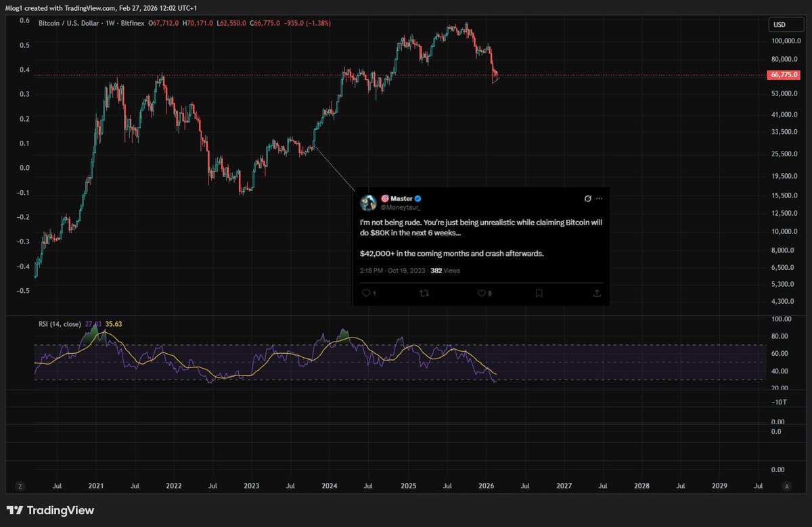Click the tweet author's profile avatar

click(368, 202)
